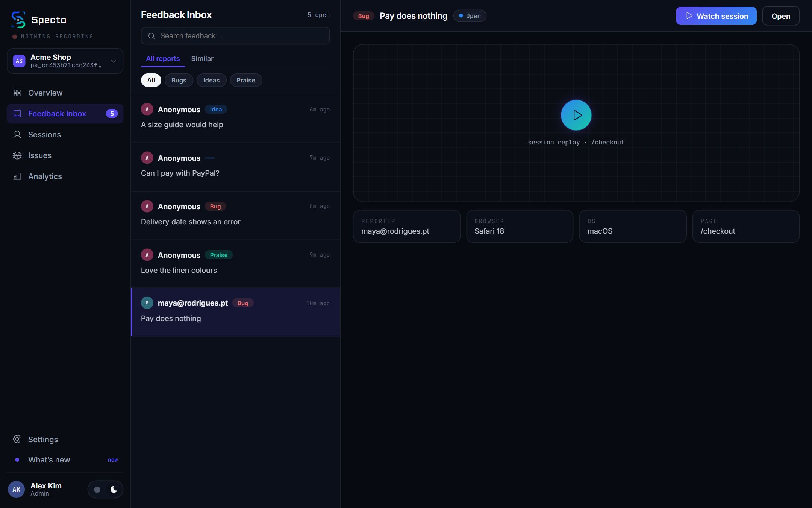Click the new badge beside What's new
Screen dimensions: 812x508
[x=113, y=460]
